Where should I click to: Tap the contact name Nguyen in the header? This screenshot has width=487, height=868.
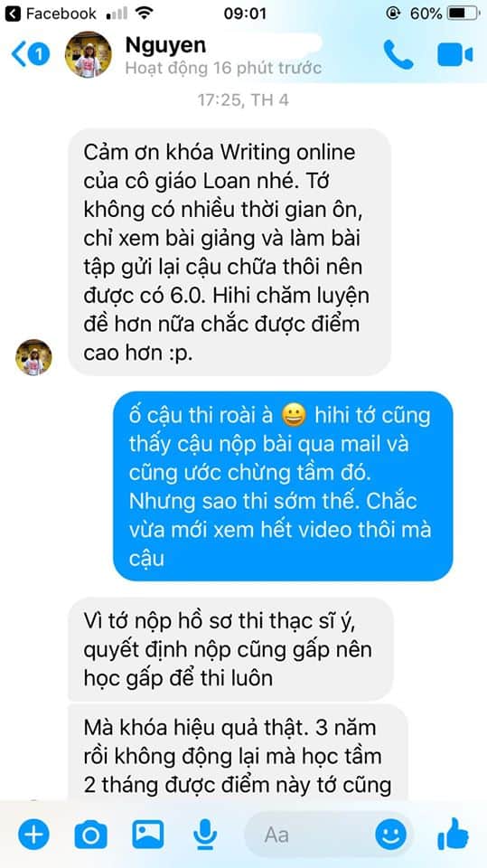coord(165,45)
